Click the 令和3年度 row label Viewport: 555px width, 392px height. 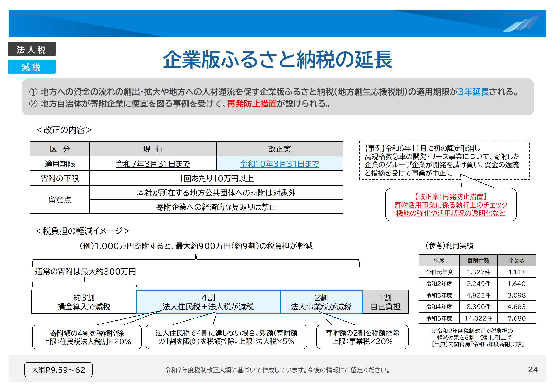pos(439,295)
